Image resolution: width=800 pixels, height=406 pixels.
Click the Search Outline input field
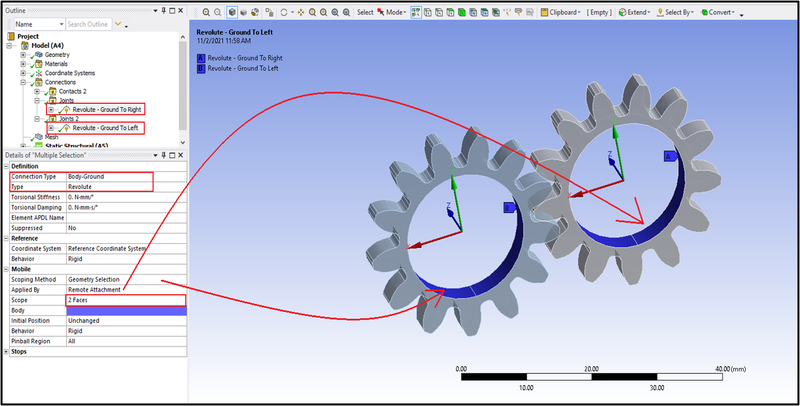(89, 24)
